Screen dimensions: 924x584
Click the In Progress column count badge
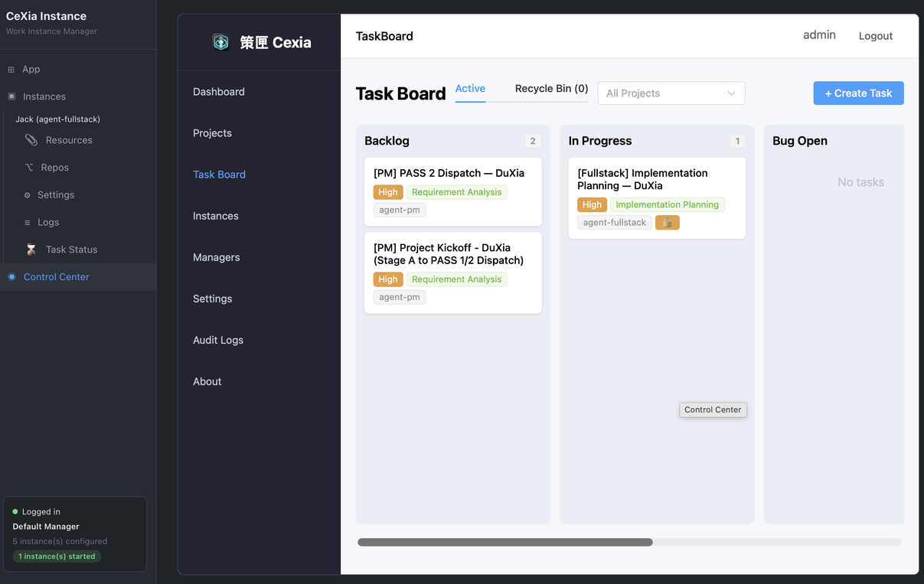(x=737, y=141)
